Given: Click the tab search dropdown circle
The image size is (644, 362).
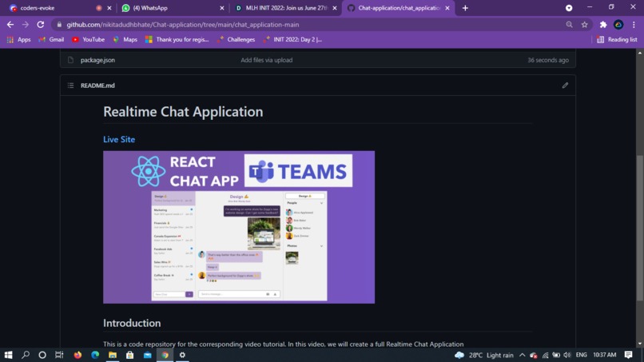Looking at the screenshot, I should click(569, 8).
